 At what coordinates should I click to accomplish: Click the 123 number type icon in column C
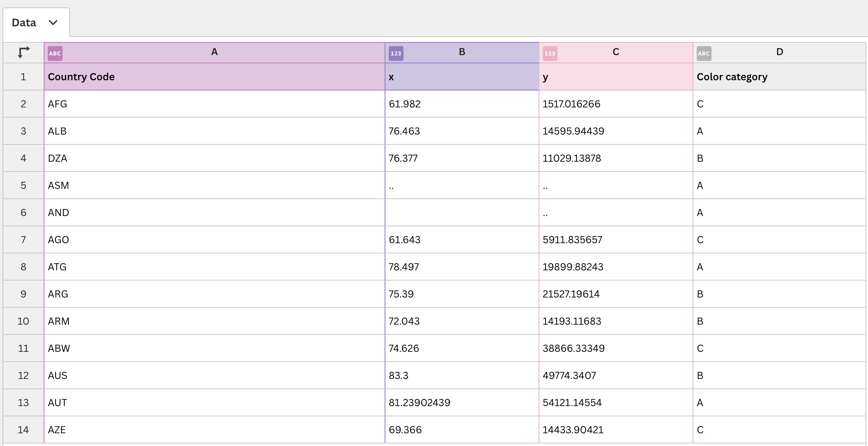tap(550, 53)
